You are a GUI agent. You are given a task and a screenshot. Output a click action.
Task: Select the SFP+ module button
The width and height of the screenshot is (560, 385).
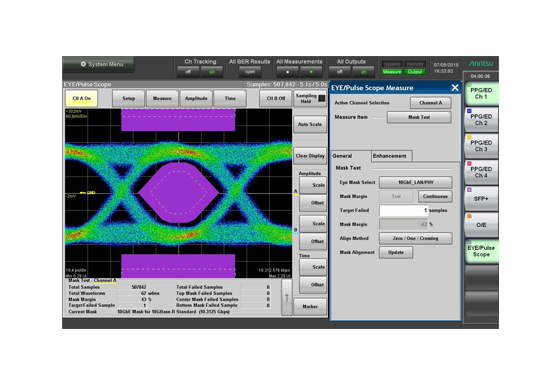pyautogui.click(x=481, y=199)
